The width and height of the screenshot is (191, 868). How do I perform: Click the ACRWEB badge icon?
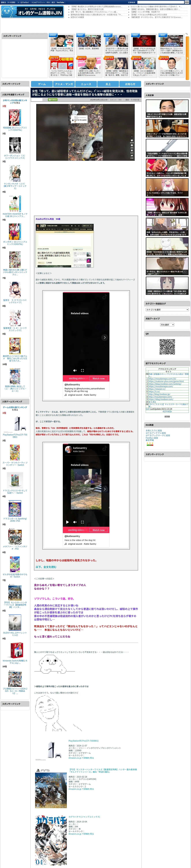[x=167, y=416]
